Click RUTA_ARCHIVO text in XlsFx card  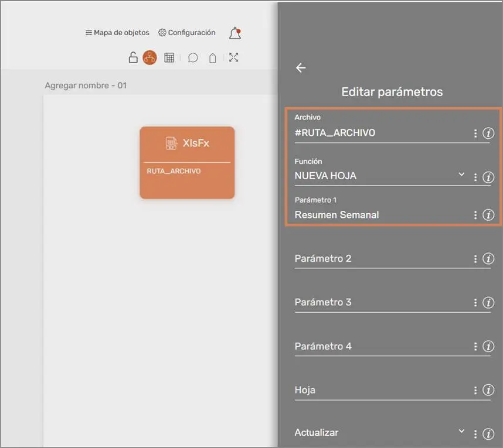tap(174, 171)
